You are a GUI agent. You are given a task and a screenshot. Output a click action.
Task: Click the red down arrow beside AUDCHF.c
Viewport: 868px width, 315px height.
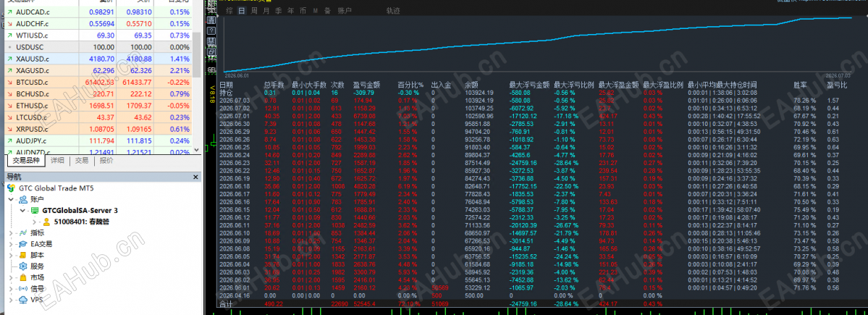[10, 24]
